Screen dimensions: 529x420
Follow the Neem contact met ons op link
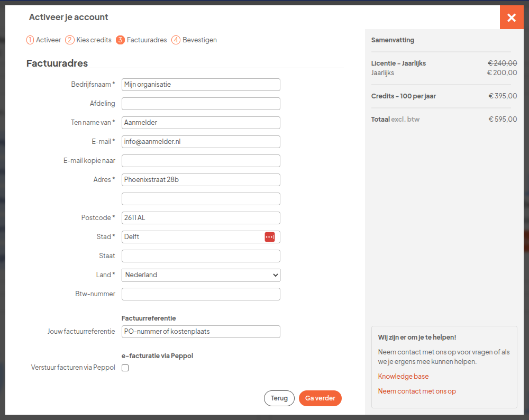point(417,391)
